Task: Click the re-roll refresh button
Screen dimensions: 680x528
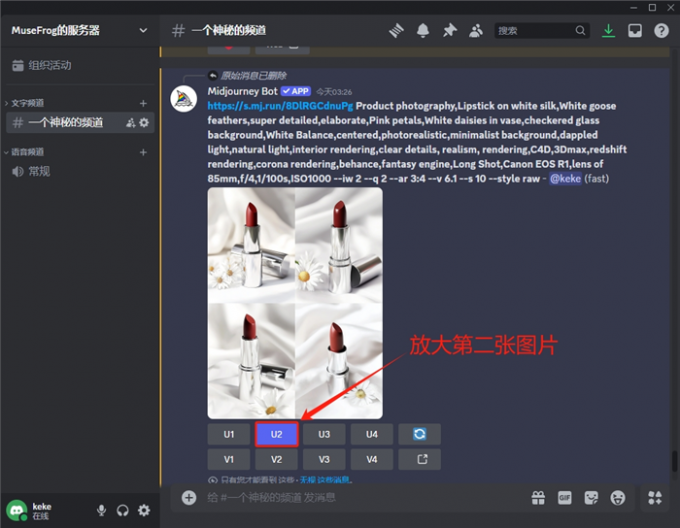Action: 419,434
